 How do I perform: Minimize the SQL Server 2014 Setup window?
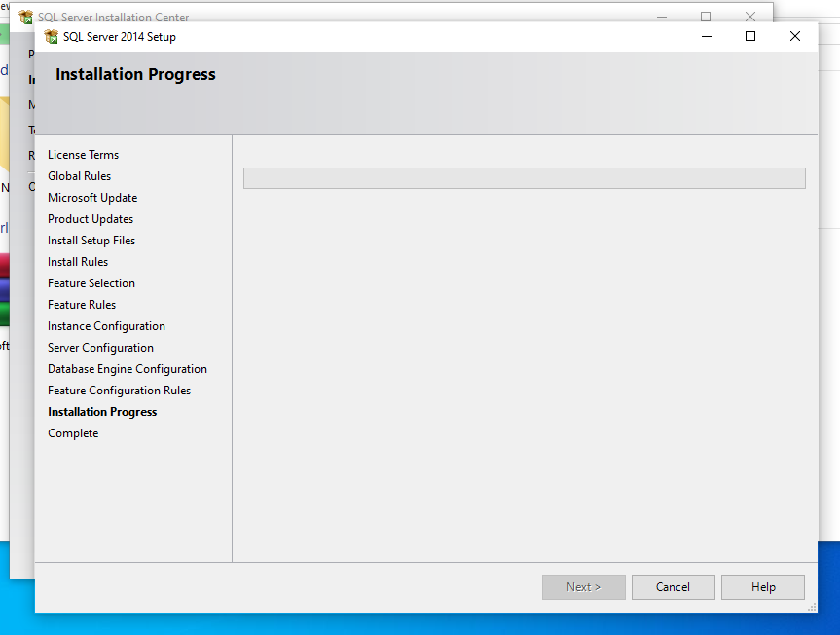[x=706, y=37]
